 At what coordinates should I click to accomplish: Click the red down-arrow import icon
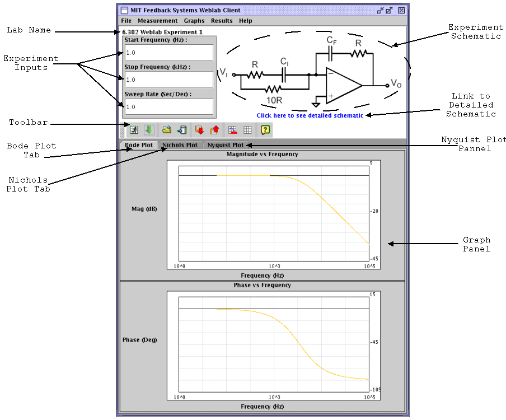pos(200,129)
